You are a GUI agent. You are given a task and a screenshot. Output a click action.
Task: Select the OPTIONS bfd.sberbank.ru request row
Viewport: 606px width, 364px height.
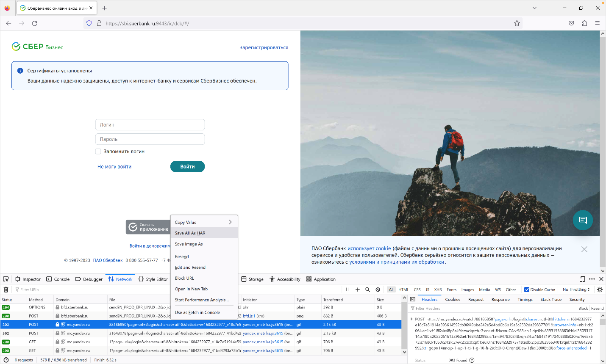[200, 307]
